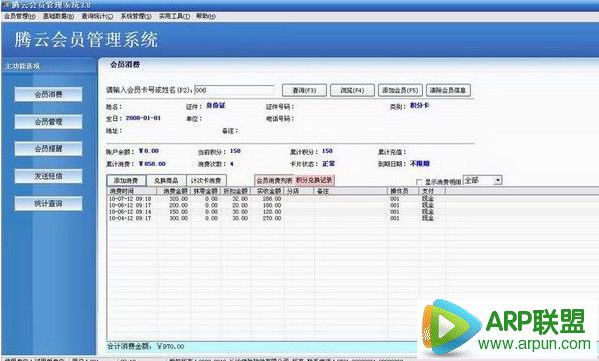Open the 基础数据(B) menu
The image size is (599, 361).
click(x=58, y=16)
